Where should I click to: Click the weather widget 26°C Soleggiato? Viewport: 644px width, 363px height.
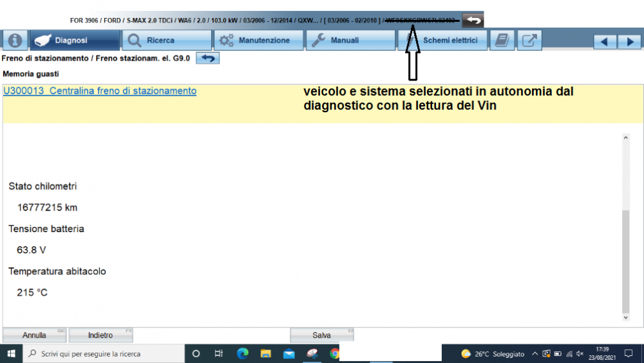pyautogui.click(x=493, y=354)
